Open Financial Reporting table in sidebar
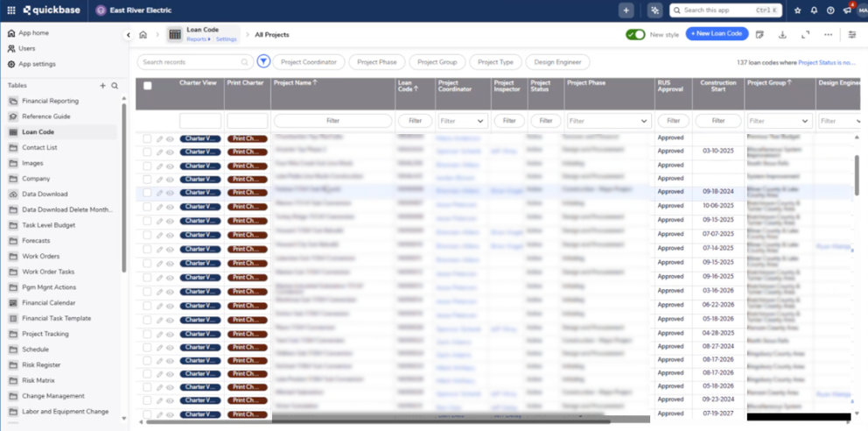868x431 pixels. click(x=50, y=101)
